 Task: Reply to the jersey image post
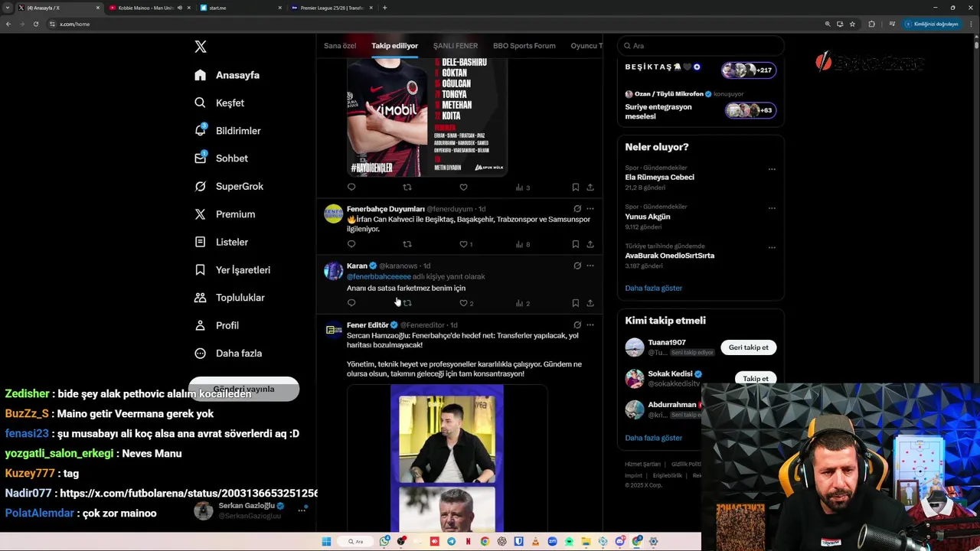coord(351,187)
